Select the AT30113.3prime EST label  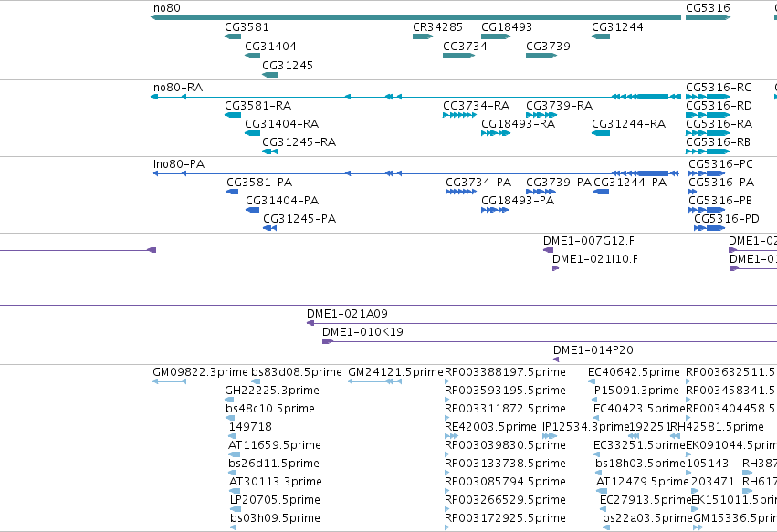tap(276, 482)
